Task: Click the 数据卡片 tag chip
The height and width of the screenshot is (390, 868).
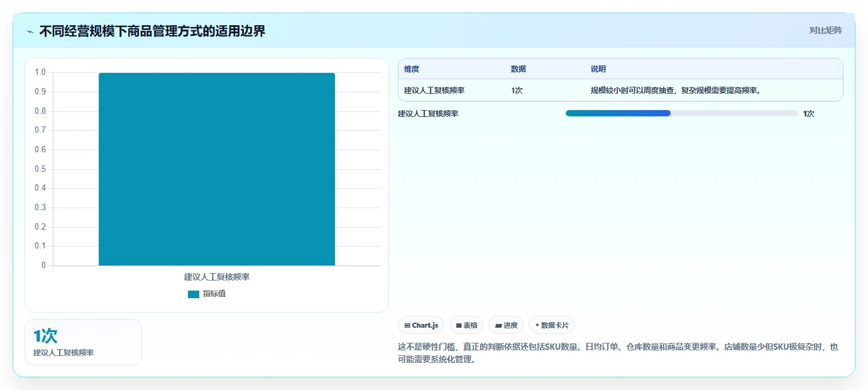Action: (x=552, y=325)
